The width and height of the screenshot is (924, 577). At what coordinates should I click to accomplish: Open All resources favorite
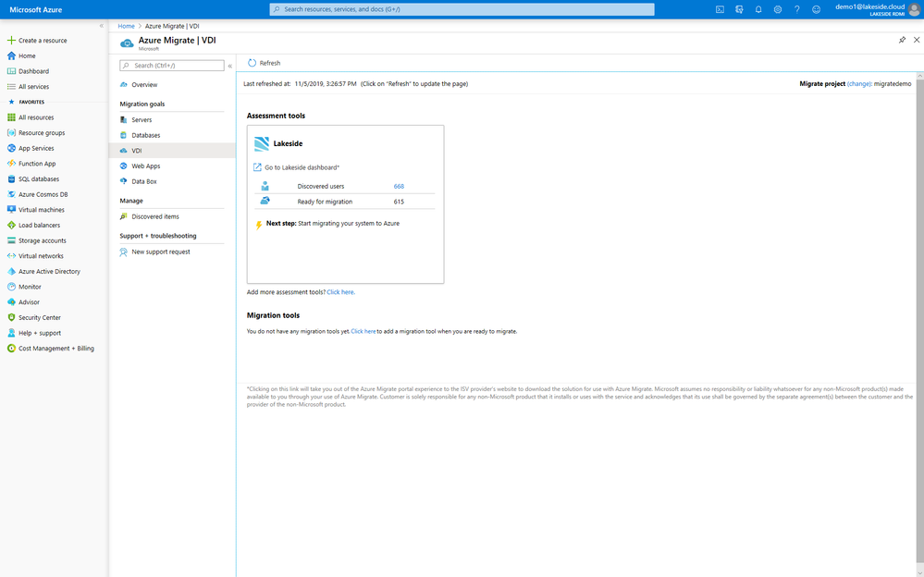point(36,117)
